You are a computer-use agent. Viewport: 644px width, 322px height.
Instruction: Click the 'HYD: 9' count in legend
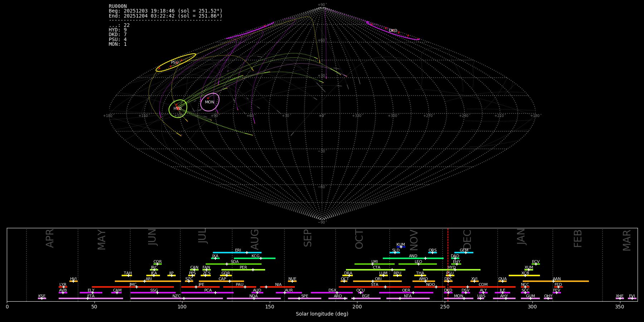click(118, 30)
